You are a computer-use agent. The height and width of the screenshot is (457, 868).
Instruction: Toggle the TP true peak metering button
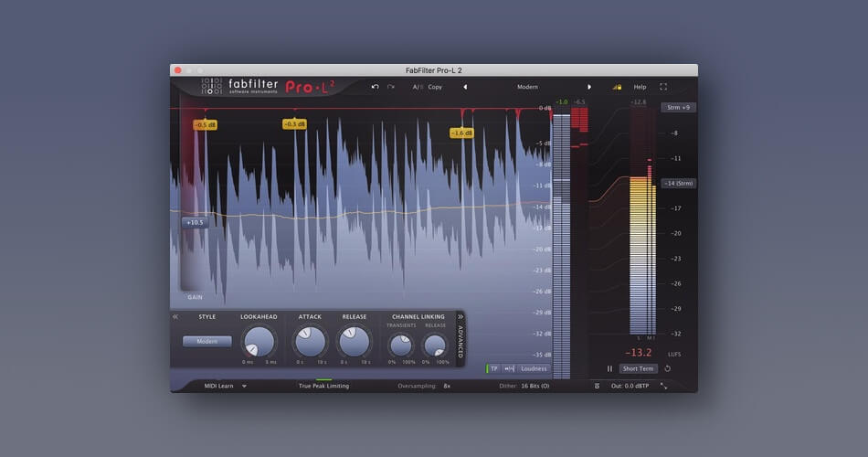(493, 368)
